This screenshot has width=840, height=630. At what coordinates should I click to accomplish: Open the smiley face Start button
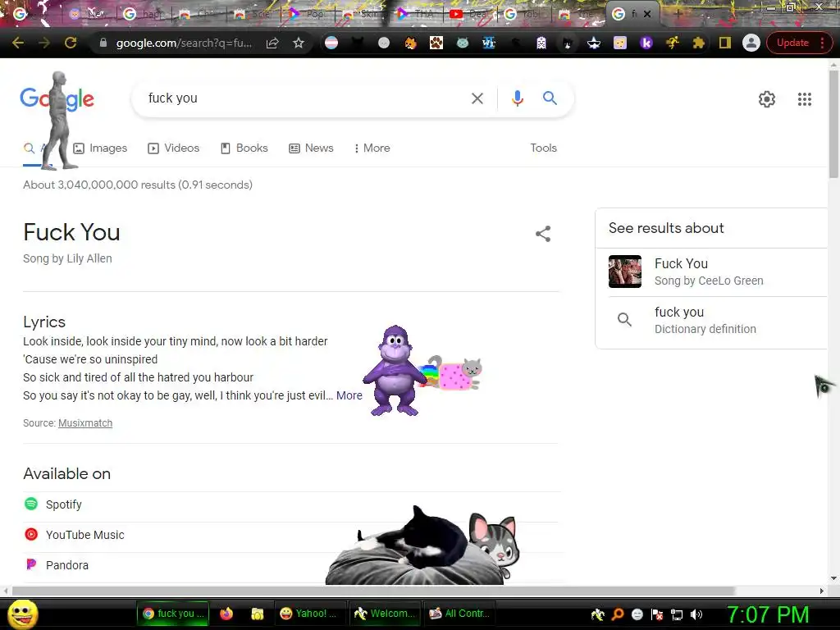click(x=23, y=614)
